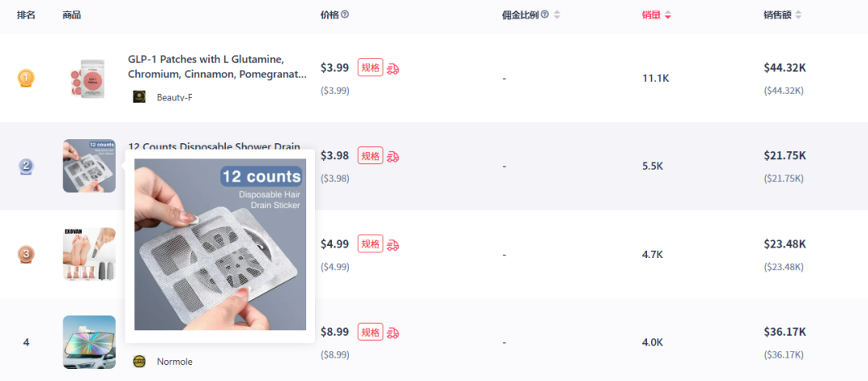
Task: Click the shipping truck icon in the $3.98 row
Action: [393, 156]
